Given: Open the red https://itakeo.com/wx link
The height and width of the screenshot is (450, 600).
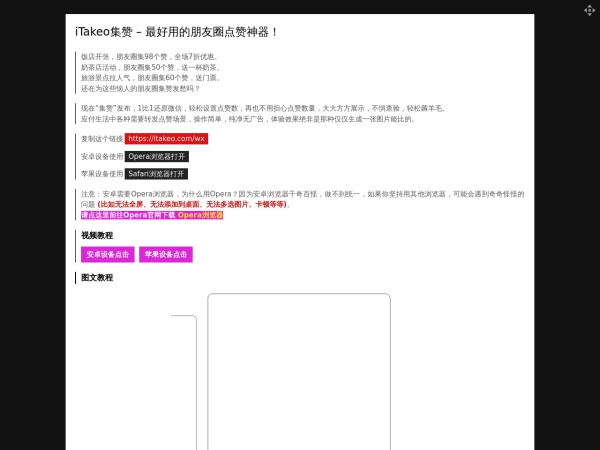Looking at the screenshot, I should [x=166, y=139].
